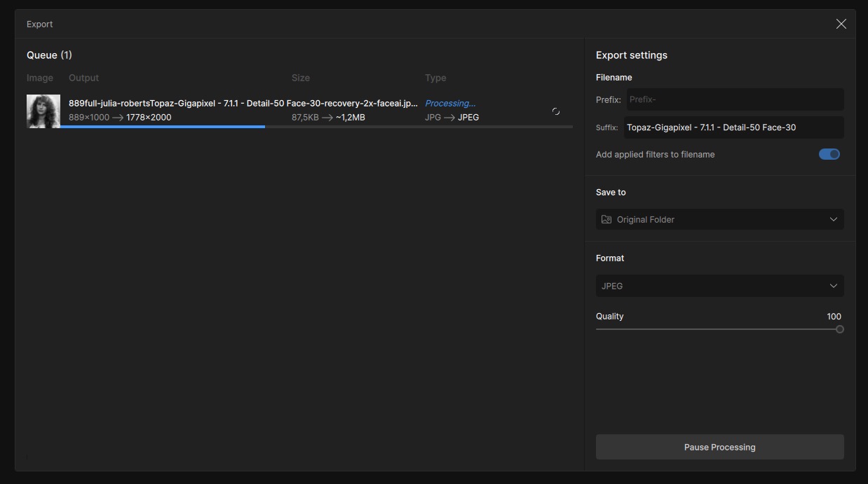Click the spinning processing indicator icon
Image resolution: width=868 pixels, height=484 pixels.
click(556, 111)
